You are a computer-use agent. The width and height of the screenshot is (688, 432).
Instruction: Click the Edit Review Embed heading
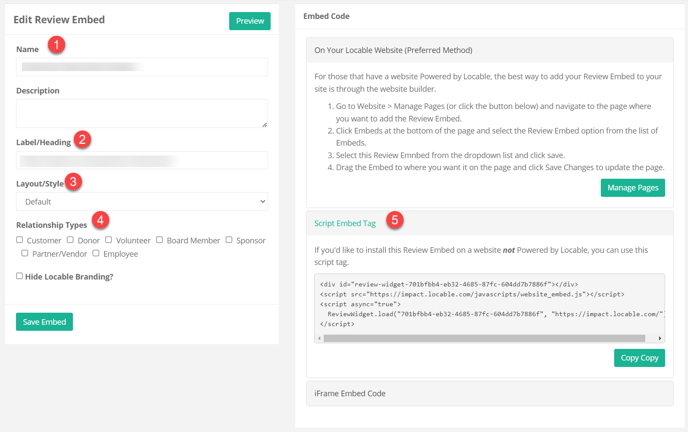[x=59, y=20]
